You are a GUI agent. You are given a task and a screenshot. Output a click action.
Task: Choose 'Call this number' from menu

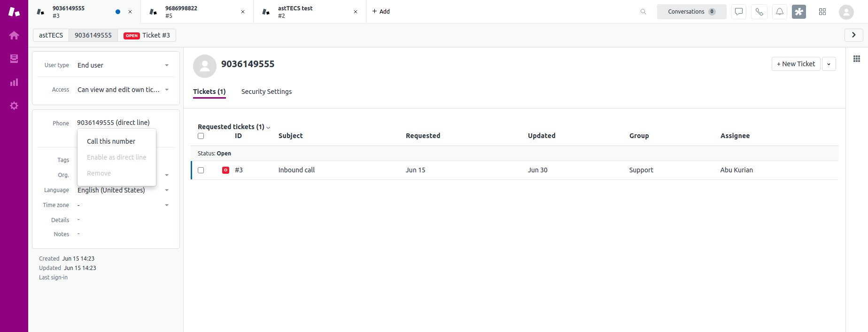111,141
